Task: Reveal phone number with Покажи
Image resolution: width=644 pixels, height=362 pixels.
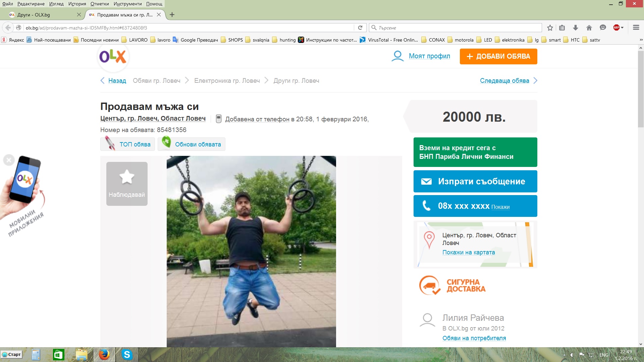Action: click(500, 207)
